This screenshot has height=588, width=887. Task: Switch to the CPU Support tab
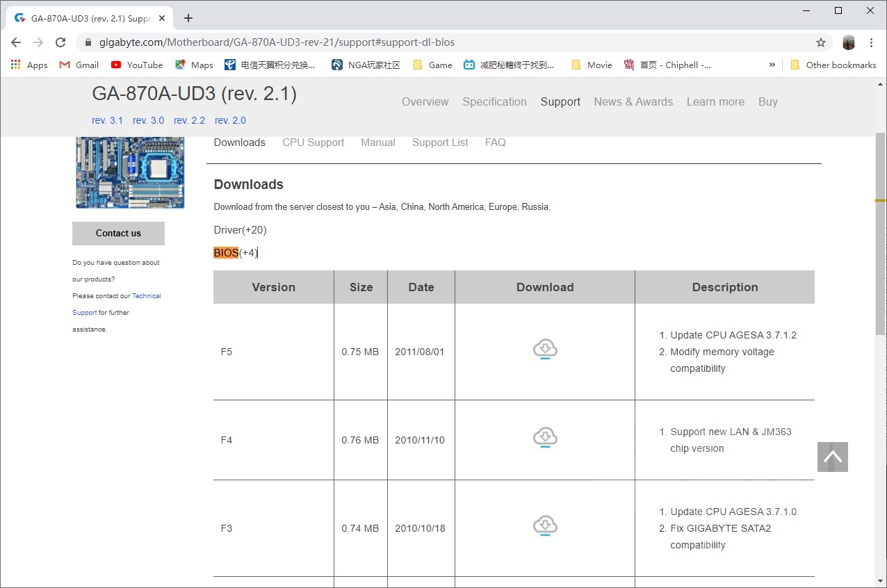(313, 142)
